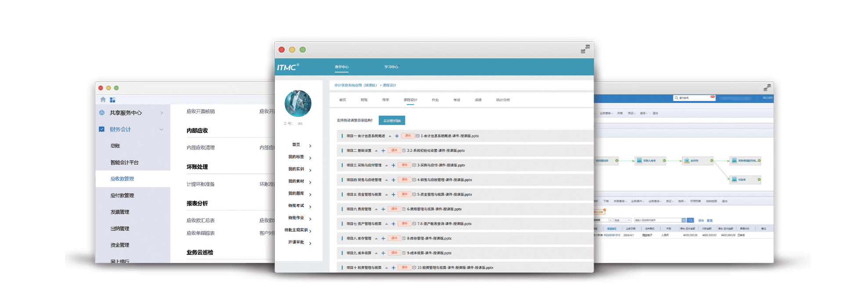Expand the 共享服务中心 chevron
The image size is (868, 302).
pyautogui.click(x=162, y=113)
